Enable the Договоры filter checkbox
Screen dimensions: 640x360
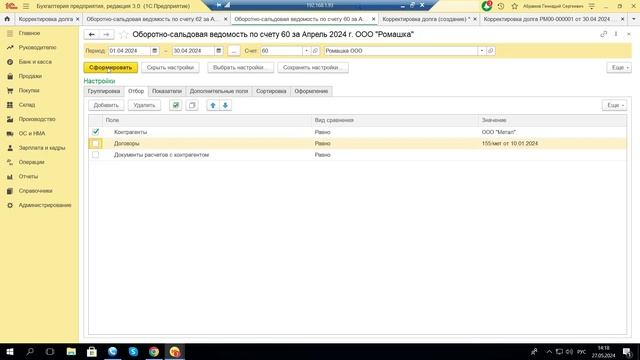pyautogui.click(x=96, y=143)
